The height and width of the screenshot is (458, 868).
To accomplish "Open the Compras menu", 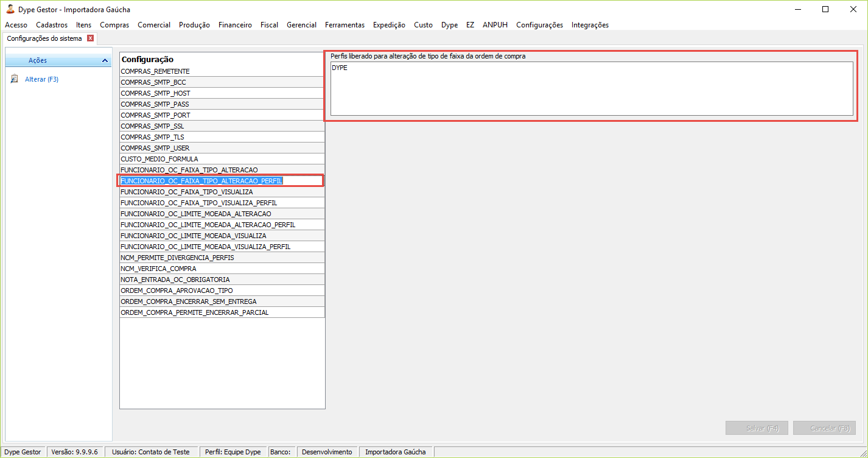I will coord(114,25).
